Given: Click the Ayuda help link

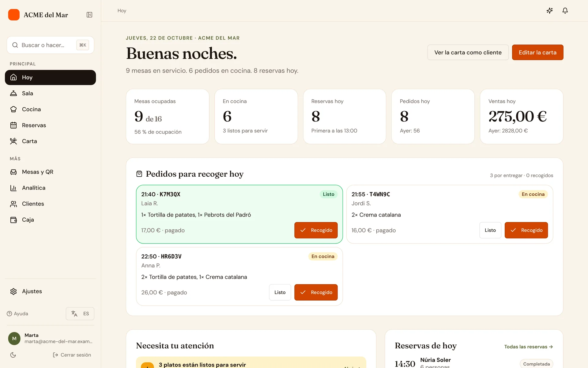Looking at the screenshot, I should click(x=17, y=314).
